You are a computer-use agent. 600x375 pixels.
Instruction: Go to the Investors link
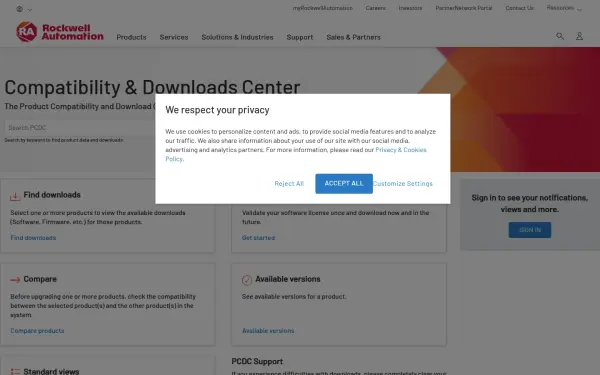click(x=410, y=8)
